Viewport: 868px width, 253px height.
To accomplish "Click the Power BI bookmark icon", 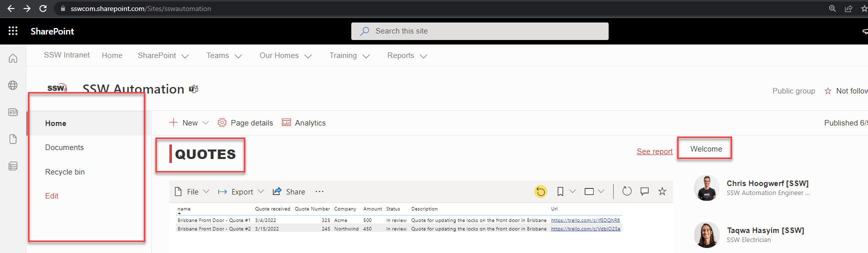I will pyautogui.click(x=560, y=191).
